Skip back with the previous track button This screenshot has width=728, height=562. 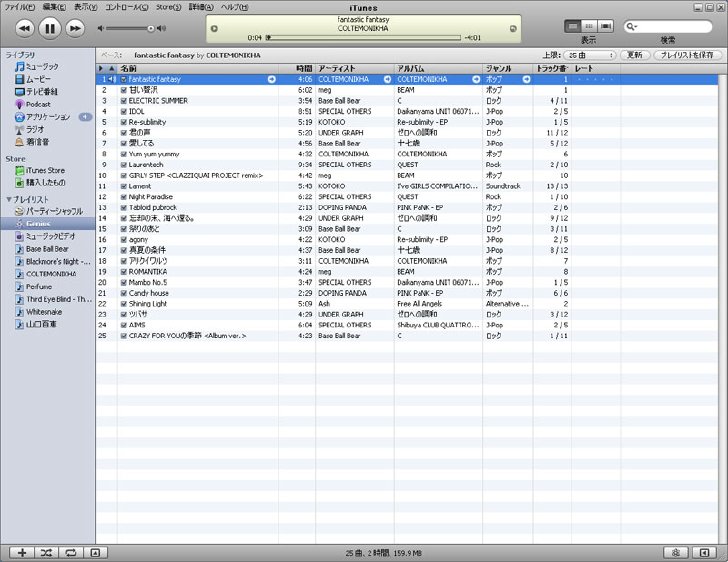[x=25, y=29]
